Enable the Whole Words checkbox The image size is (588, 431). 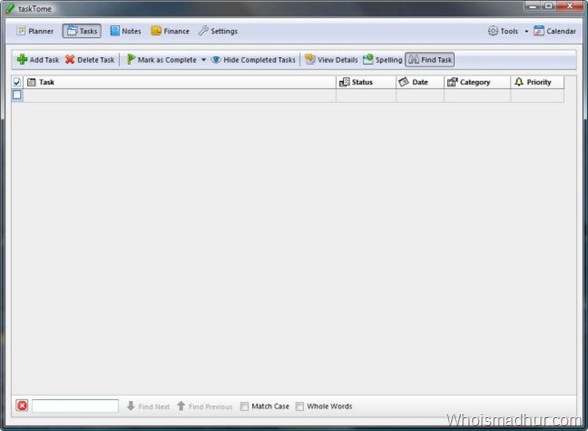click(x=300, y=406)
